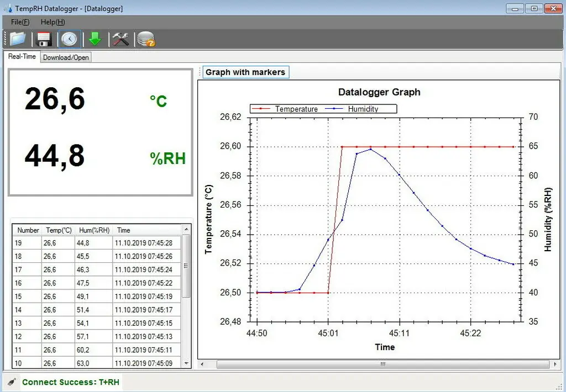Image resolution: width=566 pixels, height=392 pixels.
Task: Select the Real-Time tab
Action: (22, 57)
